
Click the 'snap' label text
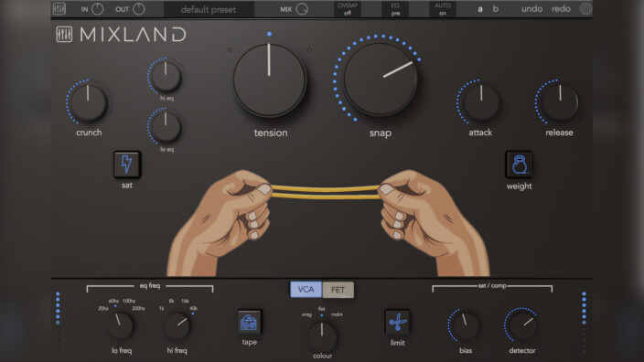tap(381, 133)
